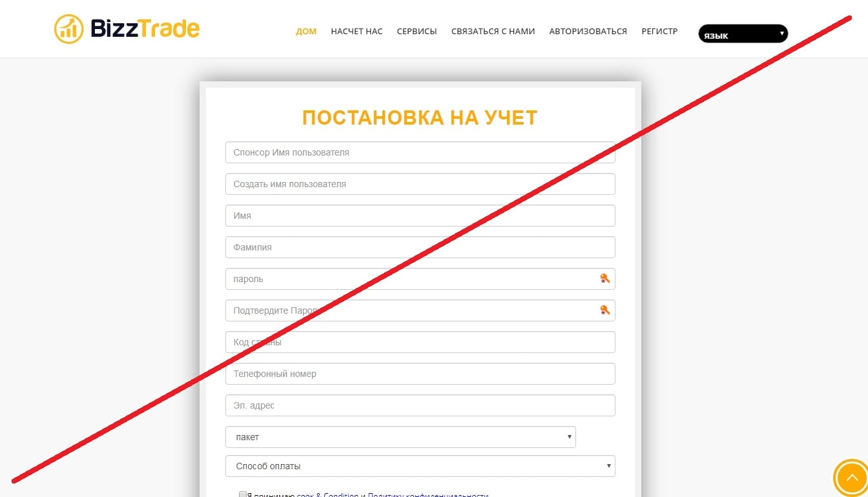The image size is (868, 497).
Task: Open the СЕРВИСЫ menu item
Action: tap(417, 31)
